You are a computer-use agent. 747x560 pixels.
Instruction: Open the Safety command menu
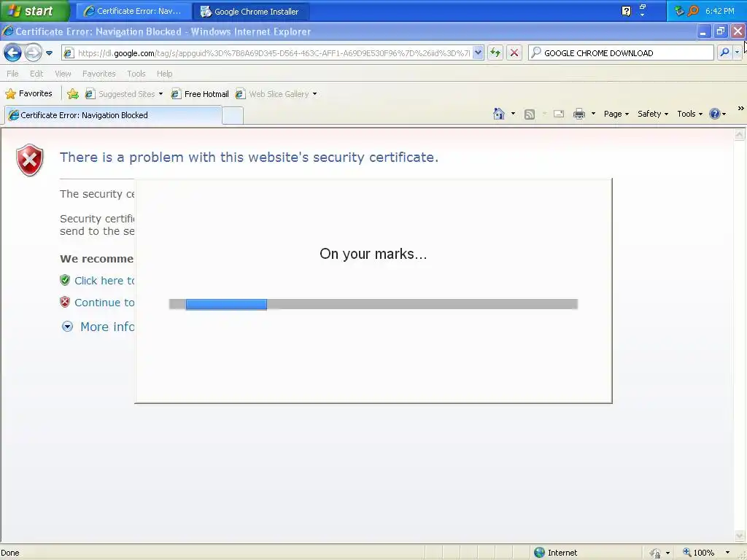(653, 114)
